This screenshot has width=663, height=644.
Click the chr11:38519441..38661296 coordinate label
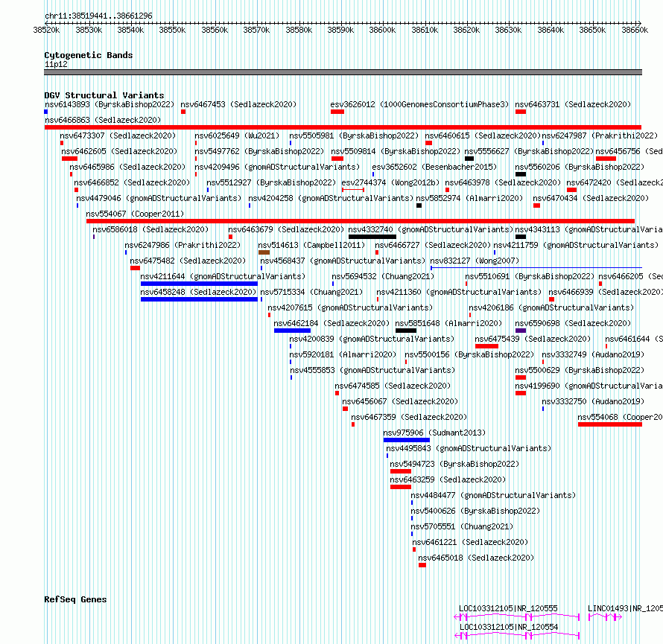(98, 16)
